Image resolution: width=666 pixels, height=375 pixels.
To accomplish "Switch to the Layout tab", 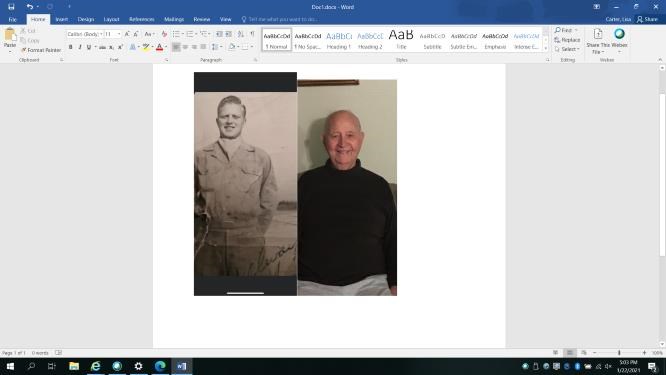I will coord(111,20).
